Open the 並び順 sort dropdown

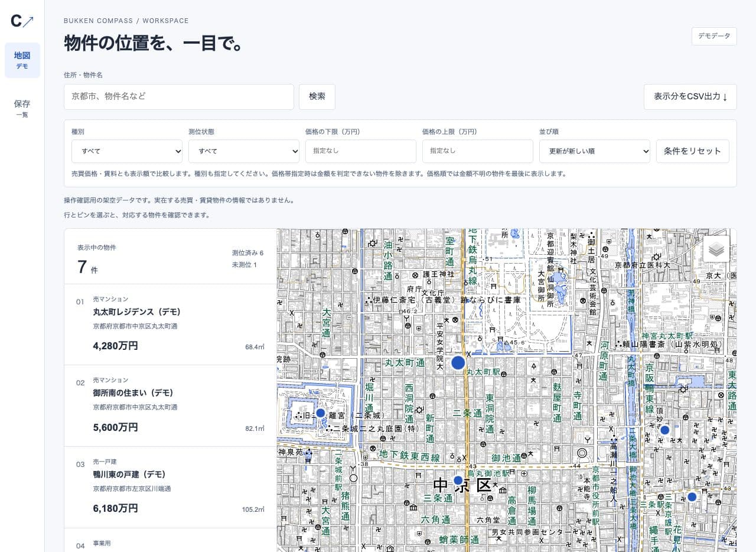(595, 151)
